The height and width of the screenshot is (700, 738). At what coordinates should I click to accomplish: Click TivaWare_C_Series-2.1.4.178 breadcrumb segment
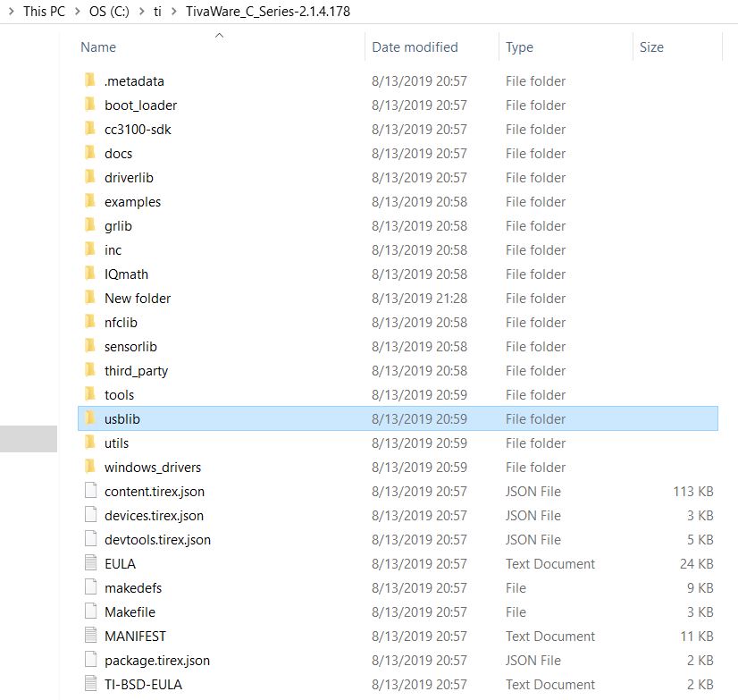coord(268,12)
